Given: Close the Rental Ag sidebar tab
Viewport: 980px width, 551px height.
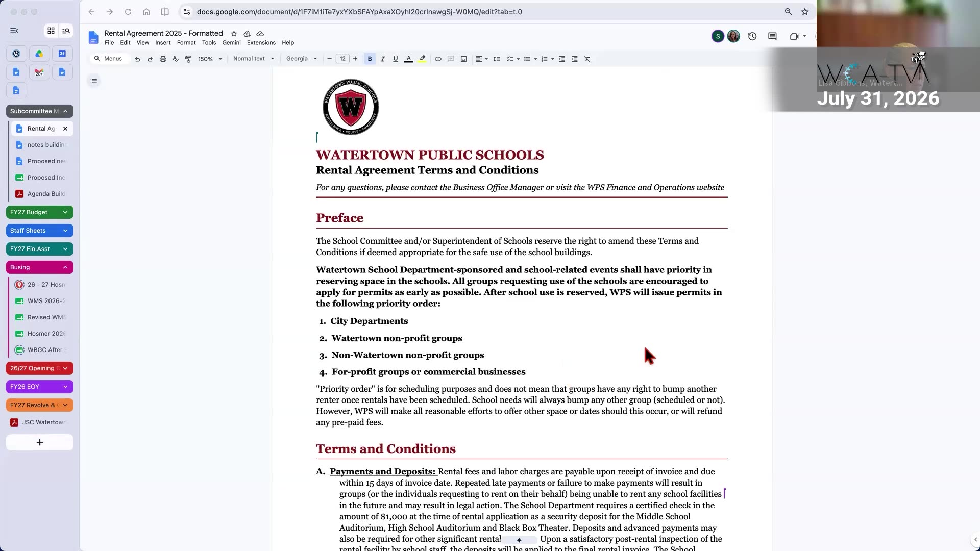Looking at the screenshot, I should 65,129.
